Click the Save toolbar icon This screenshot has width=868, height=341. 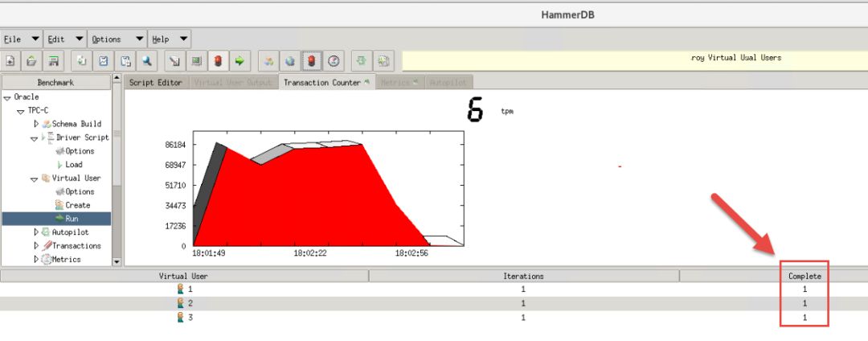54,61
